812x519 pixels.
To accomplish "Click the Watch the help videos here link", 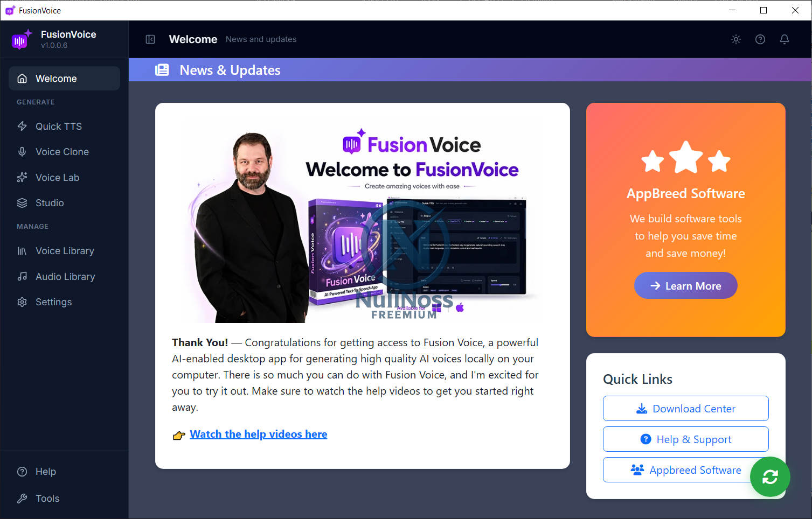I will tap(259, 434).
